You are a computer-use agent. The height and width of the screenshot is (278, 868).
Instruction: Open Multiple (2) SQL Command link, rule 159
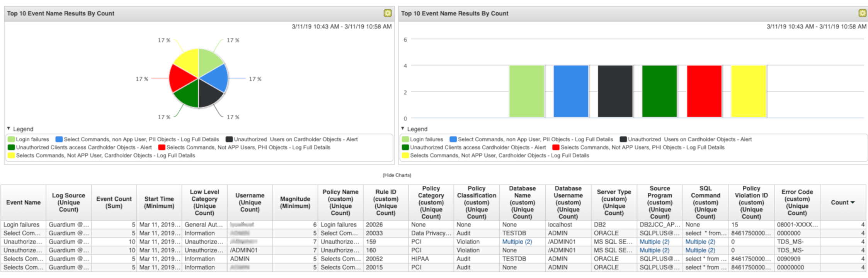[700, 242]
